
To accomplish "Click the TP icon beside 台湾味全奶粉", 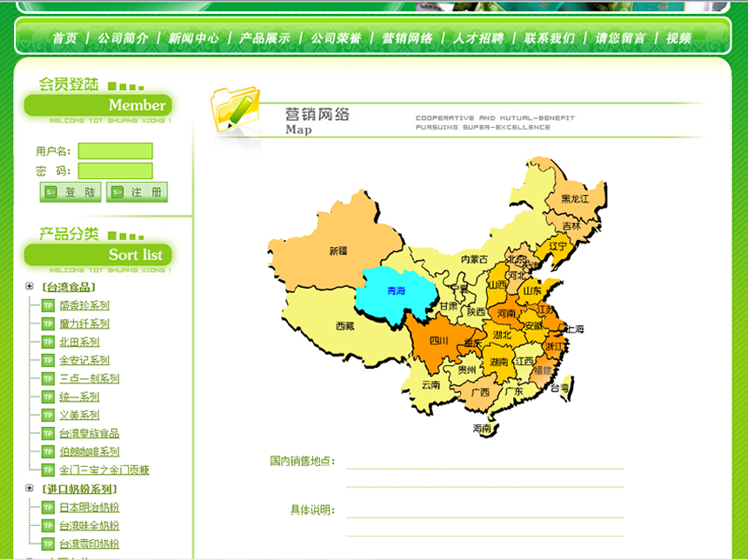I will (49, 525).
